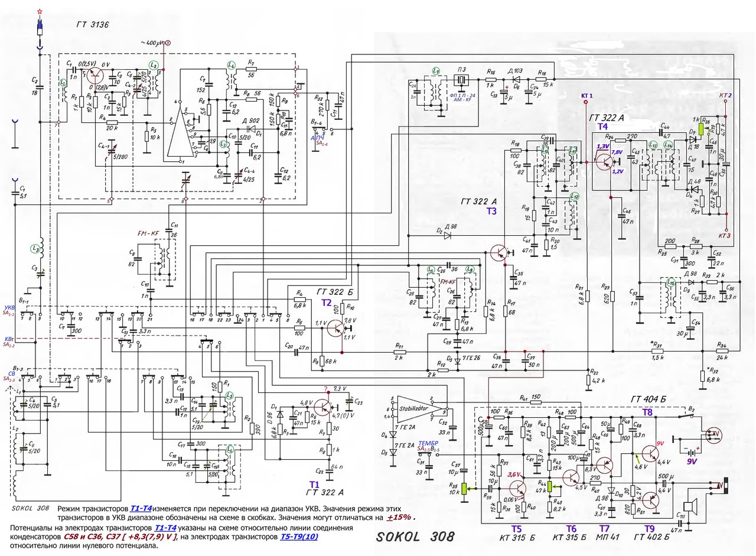Screen dimensions: 756x556
Task: Click the green-circled L12 coil label
Action: [576, 197]
